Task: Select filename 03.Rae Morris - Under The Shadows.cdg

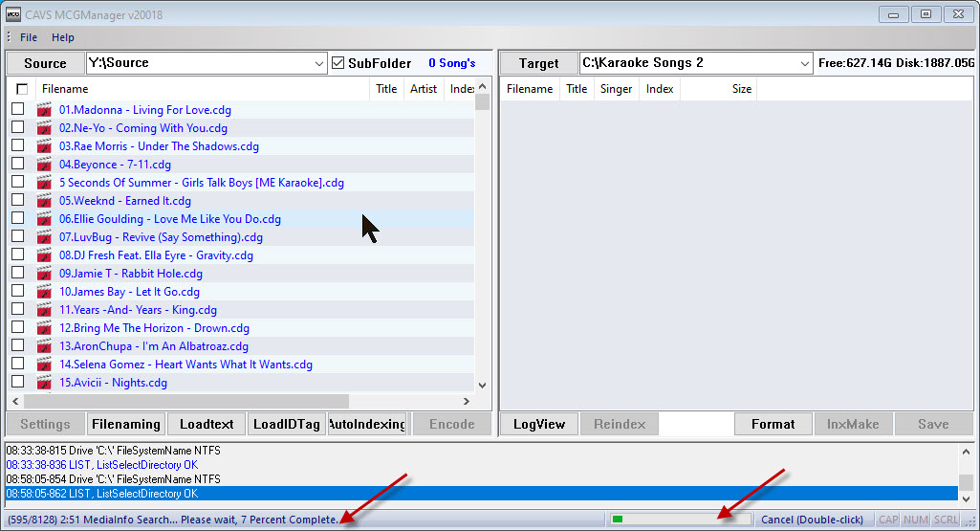Action: (159, 146)
